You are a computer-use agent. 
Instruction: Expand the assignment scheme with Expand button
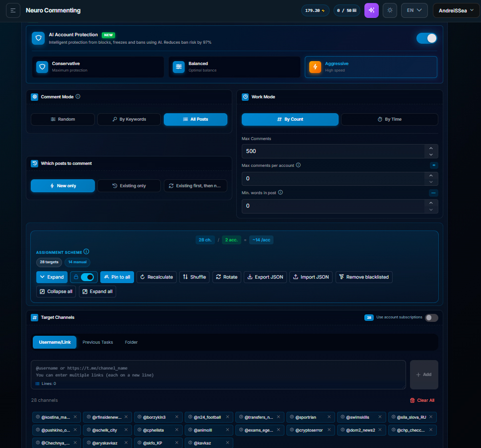pos(52,277)
